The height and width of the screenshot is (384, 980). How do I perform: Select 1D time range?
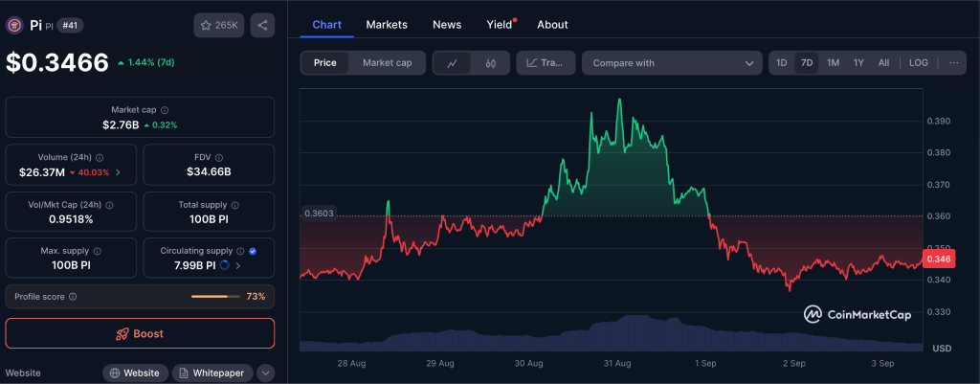781,63
